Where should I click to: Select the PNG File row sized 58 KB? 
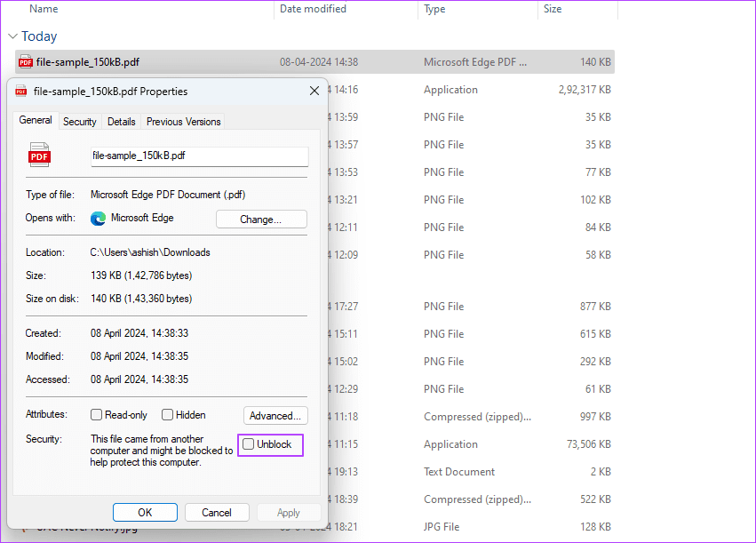[471, 255]
